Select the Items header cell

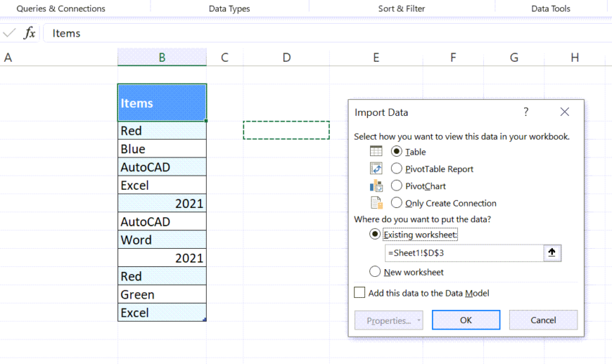[x=162, y=103]
